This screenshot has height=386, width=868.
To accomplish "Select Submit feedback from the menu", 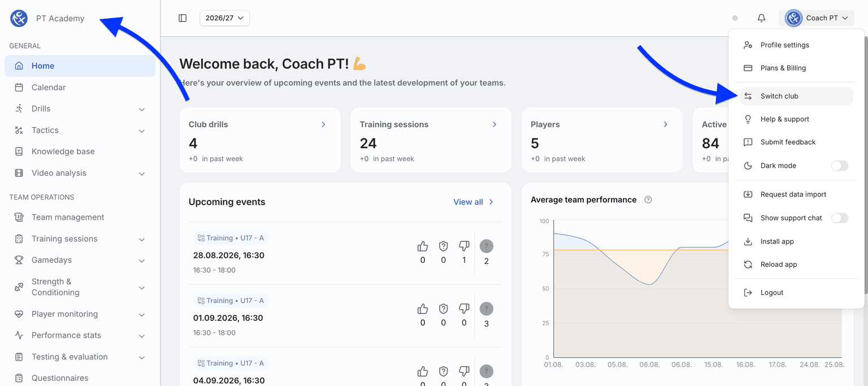I will pos(796,142).
